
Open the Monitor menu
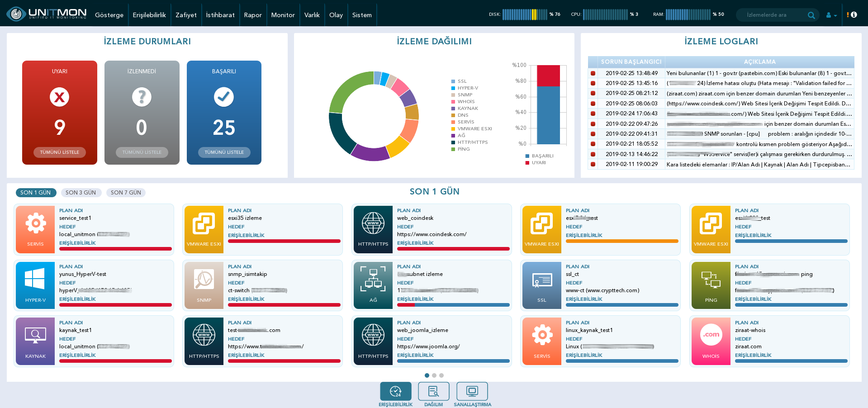[283, 15]
